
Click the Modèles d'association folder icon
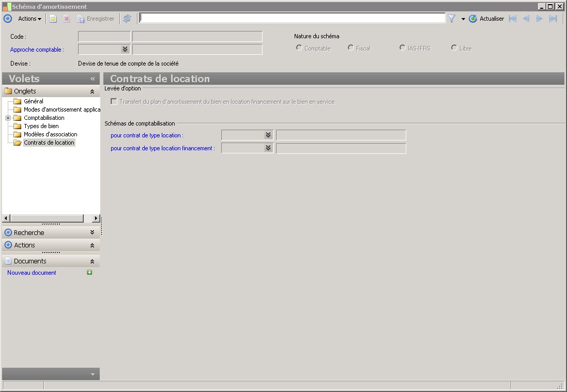point(18,135)
